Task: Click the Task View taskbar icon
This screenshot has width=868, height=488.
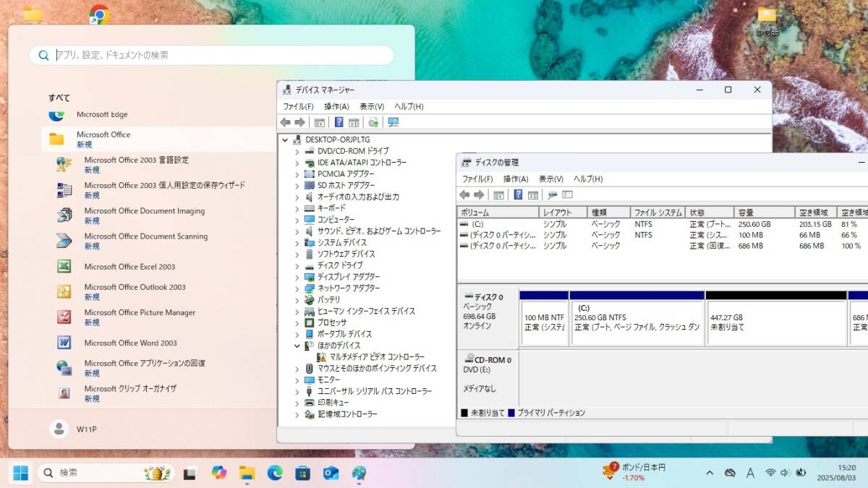Action: tap(190, 474)
